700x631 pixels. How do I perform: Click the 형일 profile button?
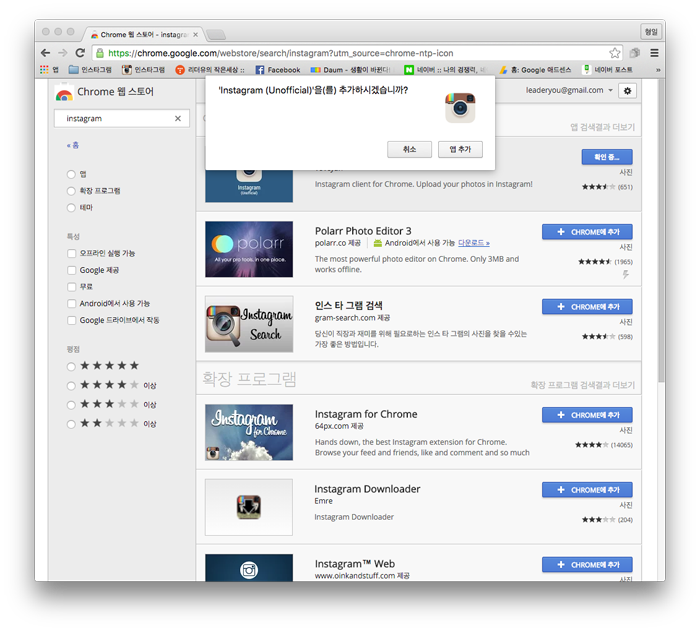(x=651, y=32)
